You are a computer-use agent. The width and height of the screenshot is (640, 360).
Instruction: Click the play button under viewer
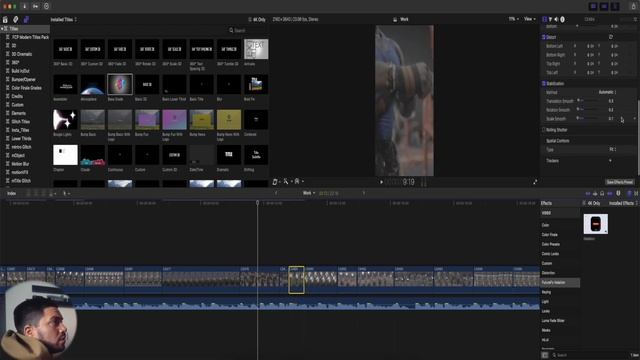click(382, 182)
